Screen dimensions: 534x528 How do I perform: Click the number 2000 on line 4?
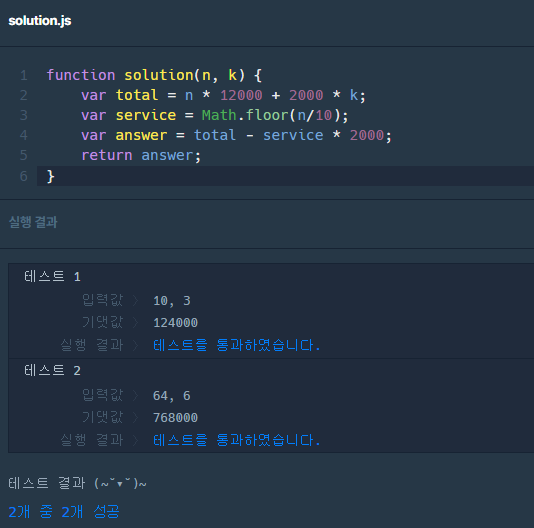pyautogui.click(x=367, y=135)
